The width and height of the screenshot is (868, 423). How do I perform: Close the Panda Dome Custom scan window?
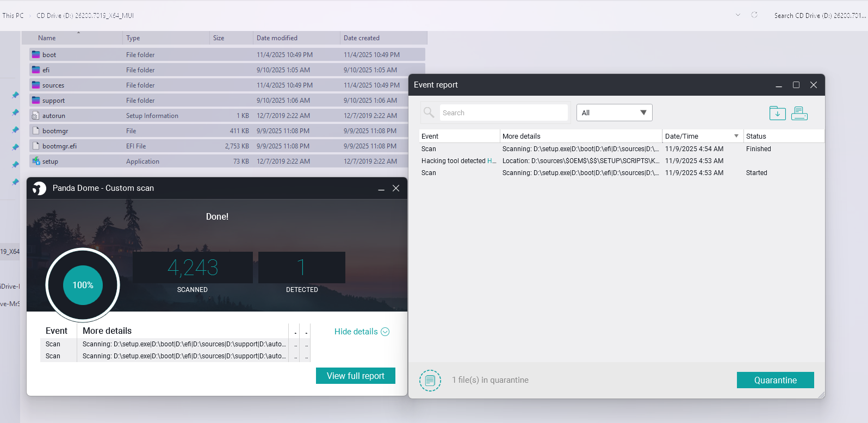pyautogui.click(x=396, y=188)
